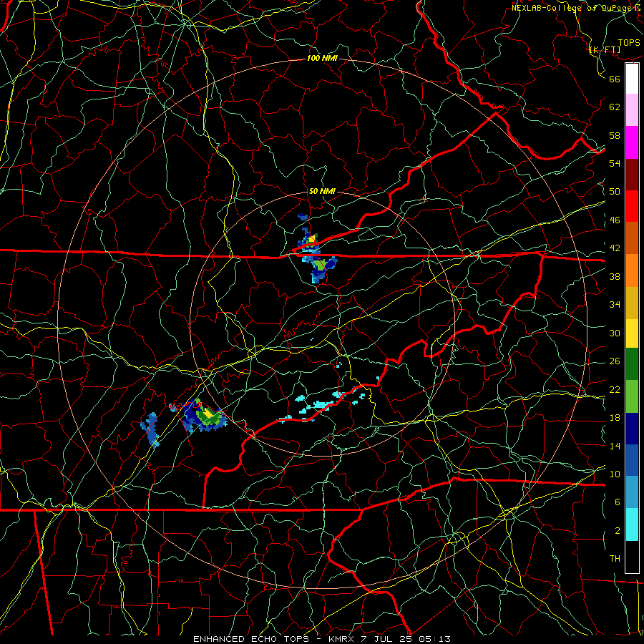This screenshot has height=644, width=644.
Task: Click the legend value 10
Action: 615,474
